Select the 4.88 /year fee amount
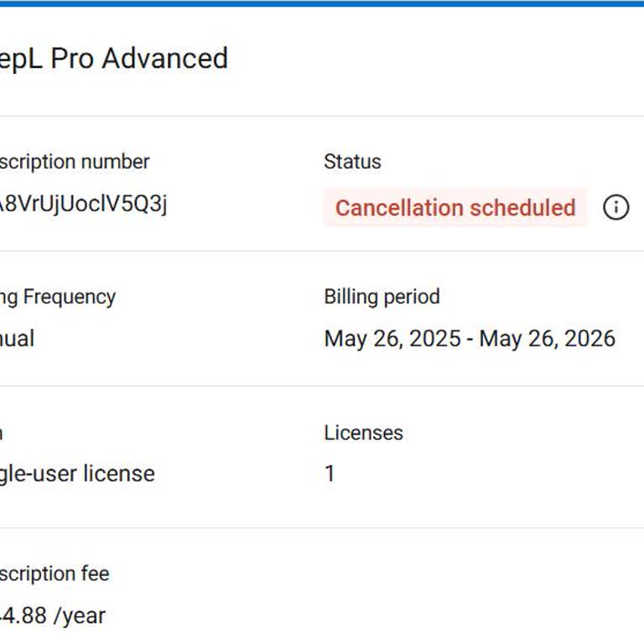Image resolution: width=644 pixels, height=644 pixels. (53, 615)
